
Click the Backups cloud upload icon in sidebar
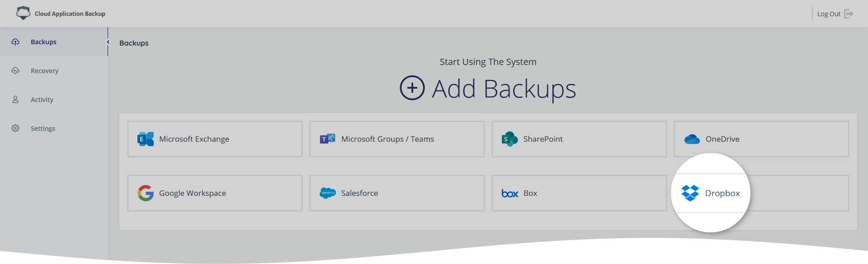[x=15, y=42]
